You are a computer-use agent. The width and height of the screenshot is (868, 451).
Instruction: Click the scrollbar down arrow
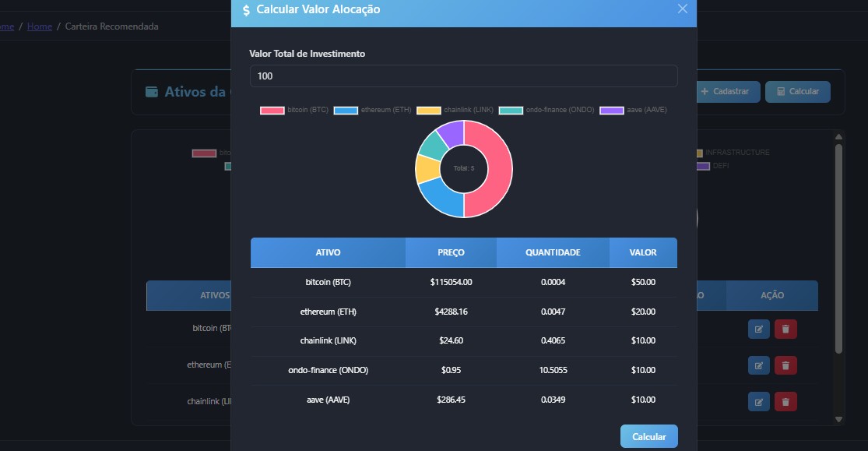point(838,419)
